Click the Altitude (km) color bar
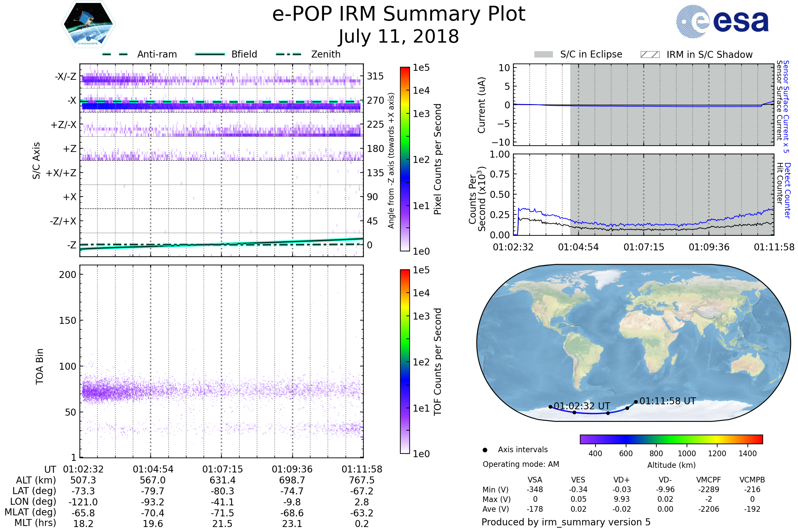Screen dimensions: 798x532 pos(671,439)
